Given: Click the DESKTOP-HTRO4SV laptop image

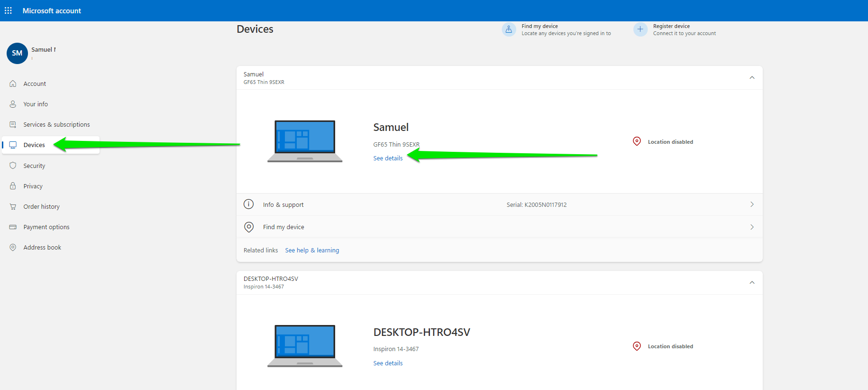Looking at the screenshot, I should click(305, 346).
